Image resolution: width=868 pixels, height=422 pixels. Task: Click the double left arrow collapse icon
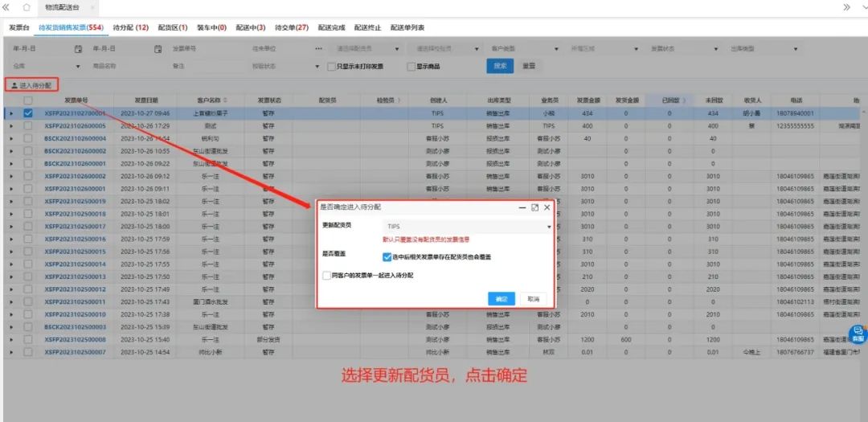[x=6, y=7]
